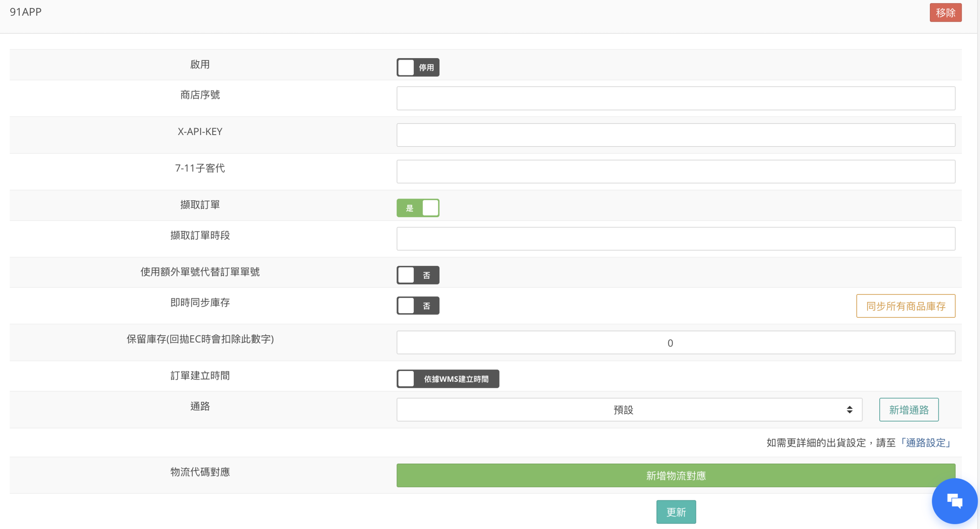
Task: Click the 擷取訂單時段 input box
Action: coord(676,239)
